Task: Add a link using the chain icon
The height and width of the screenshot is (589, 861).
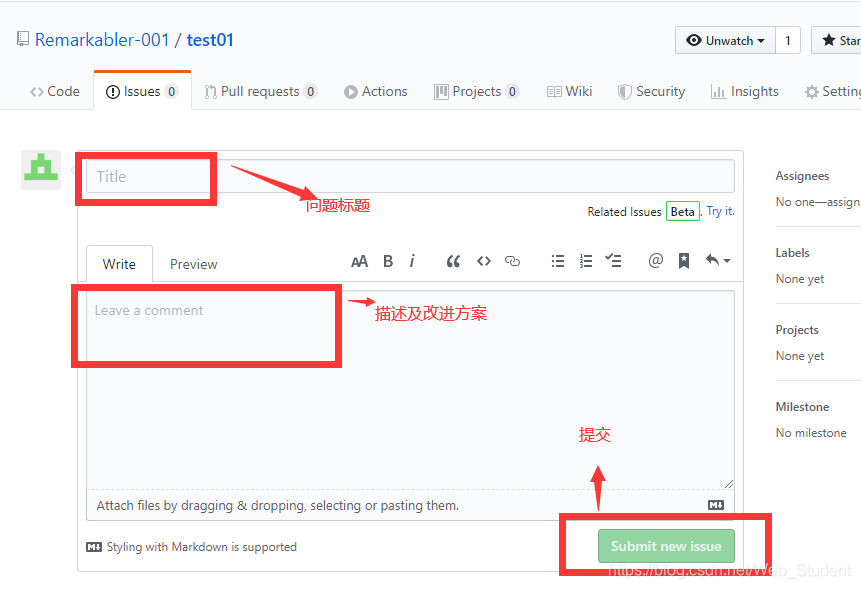Action: (512, 261)
